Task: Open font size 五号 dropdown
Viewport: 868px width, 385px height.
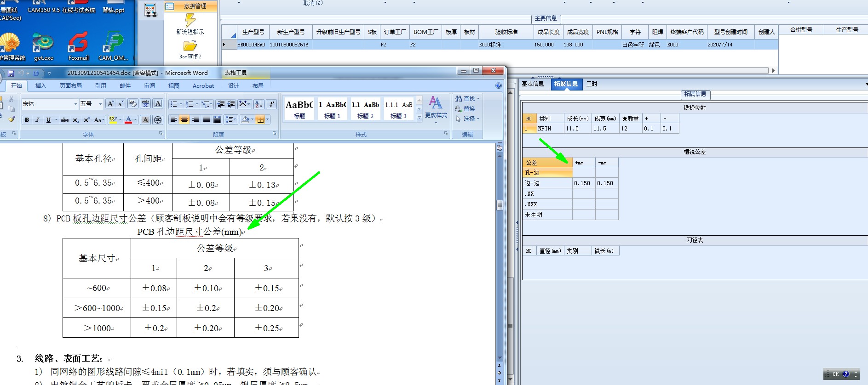Action: coord(100,104)
